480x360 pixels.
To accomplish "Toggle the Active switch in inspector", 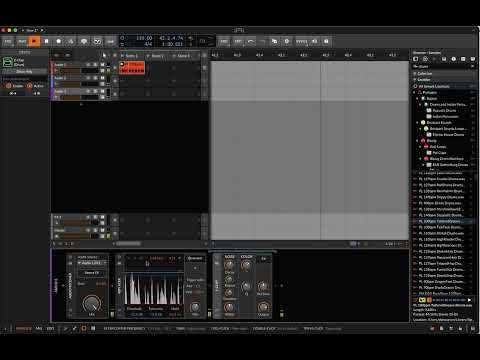I will tap(30, 86).
